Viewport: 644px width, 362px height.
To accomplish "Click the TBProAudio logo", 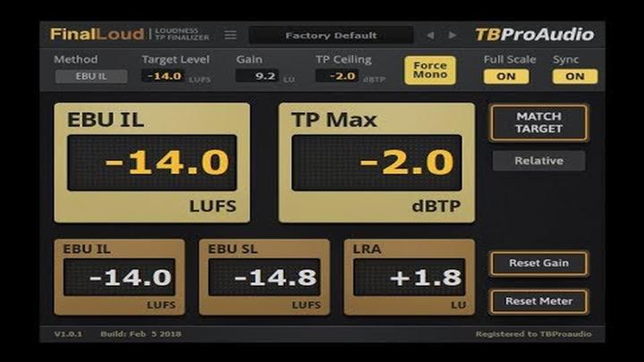I will pos(534,35).
